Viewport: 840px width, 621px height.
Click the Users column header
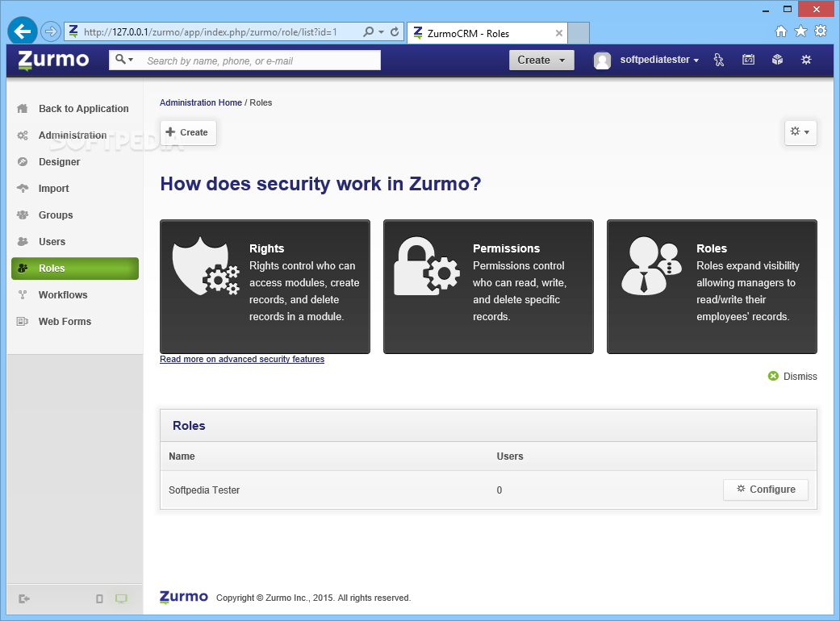click(x=509, y=456)
